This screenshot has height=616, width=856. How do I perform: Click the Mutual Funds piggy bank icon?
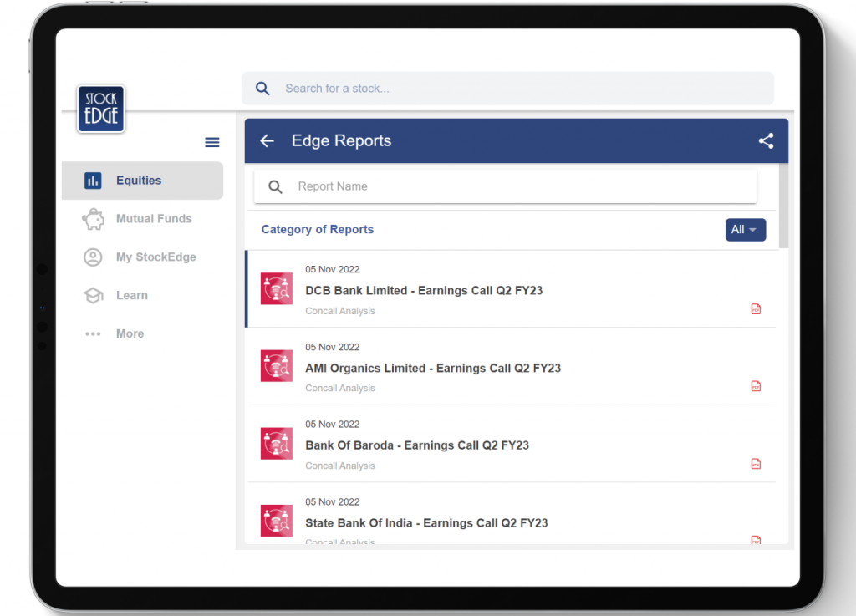94,219
